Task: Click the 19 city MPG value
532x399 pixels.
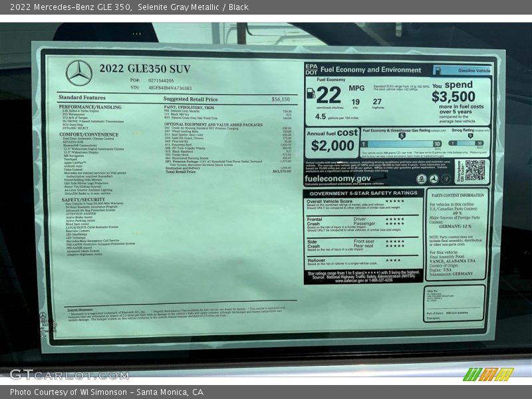Action: click(x=355, y=102)
